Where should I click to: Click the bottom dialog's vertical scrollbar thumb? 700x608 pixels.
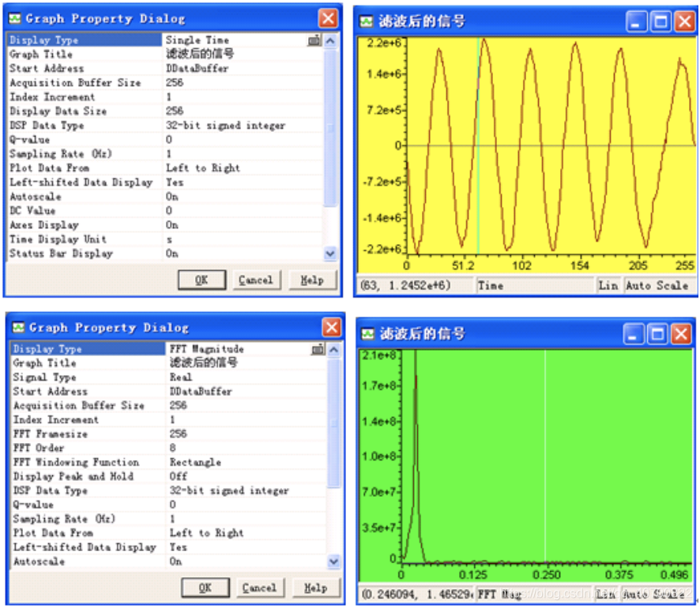(334, 422)
